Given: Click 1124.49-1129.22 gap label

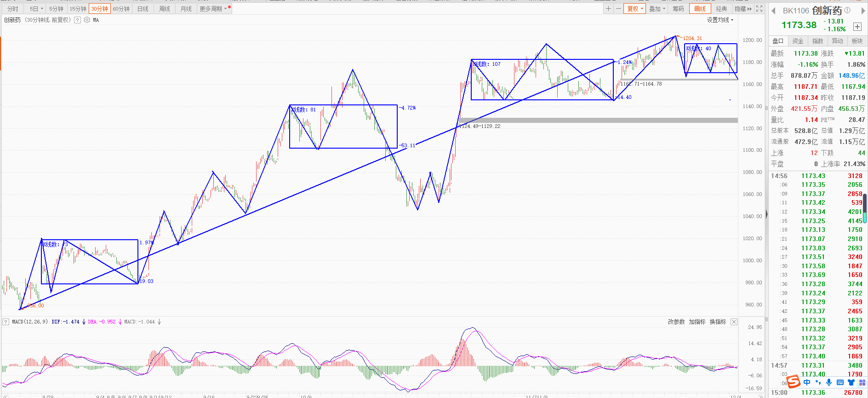Looking at the screenshot, I should (480, 126).
